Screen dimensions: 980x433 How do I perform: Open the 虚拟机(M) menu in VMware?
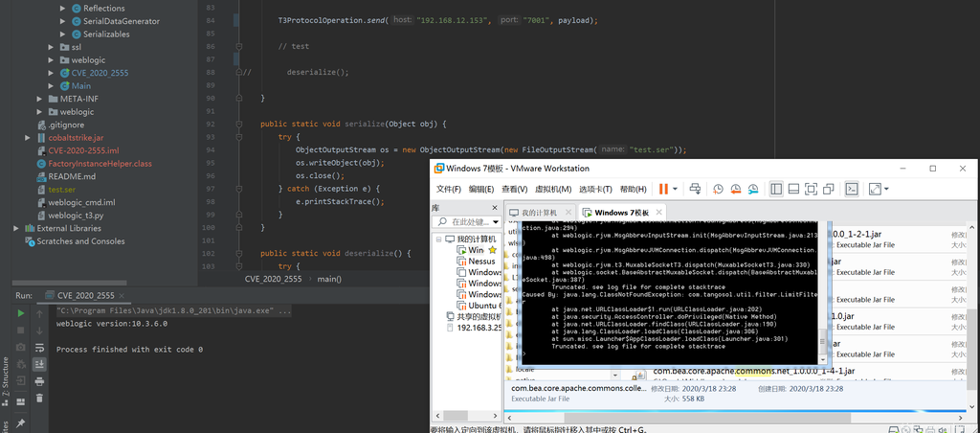(552, 190)
